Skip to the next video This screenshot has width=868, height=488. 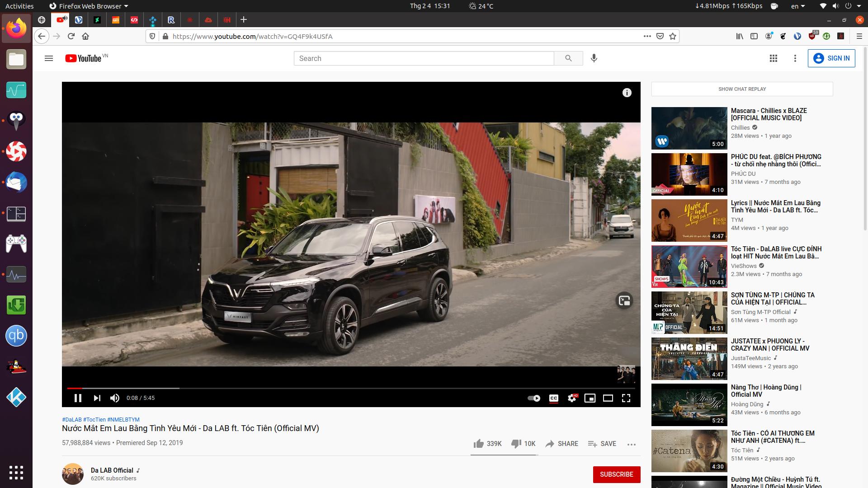click(97, 398)
